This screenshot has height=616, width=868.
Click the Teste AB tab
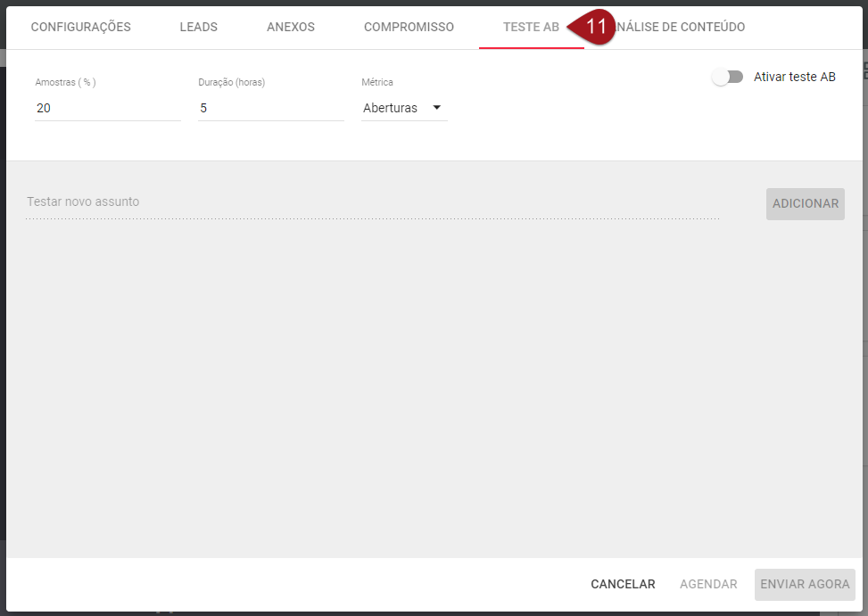[x=530, y=27]
